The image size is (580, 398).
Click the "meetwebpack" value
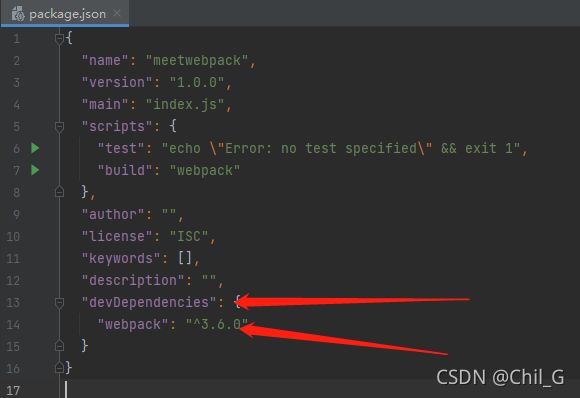click(x=196, y=60)
